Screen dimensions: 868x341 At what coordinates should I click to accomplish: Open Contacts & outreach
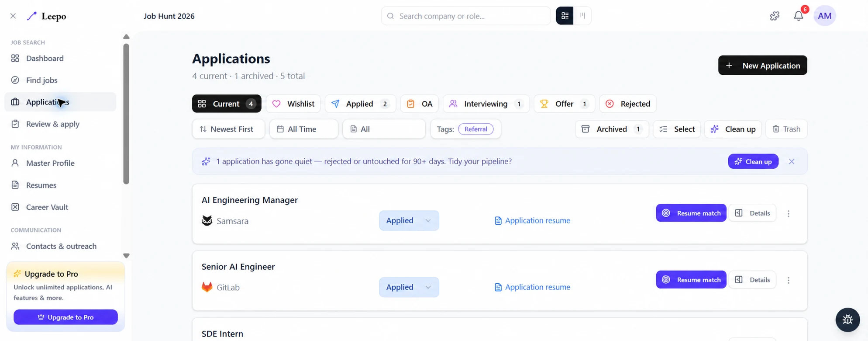tap(60, 246)
